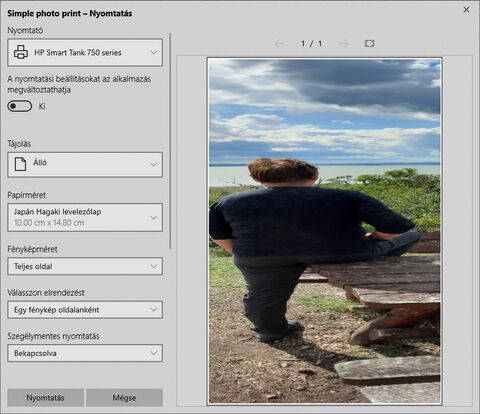
Task: Open the Szegélymentes nyomtatás Bekapcsolva dropdown
Action: click(85, 353)
